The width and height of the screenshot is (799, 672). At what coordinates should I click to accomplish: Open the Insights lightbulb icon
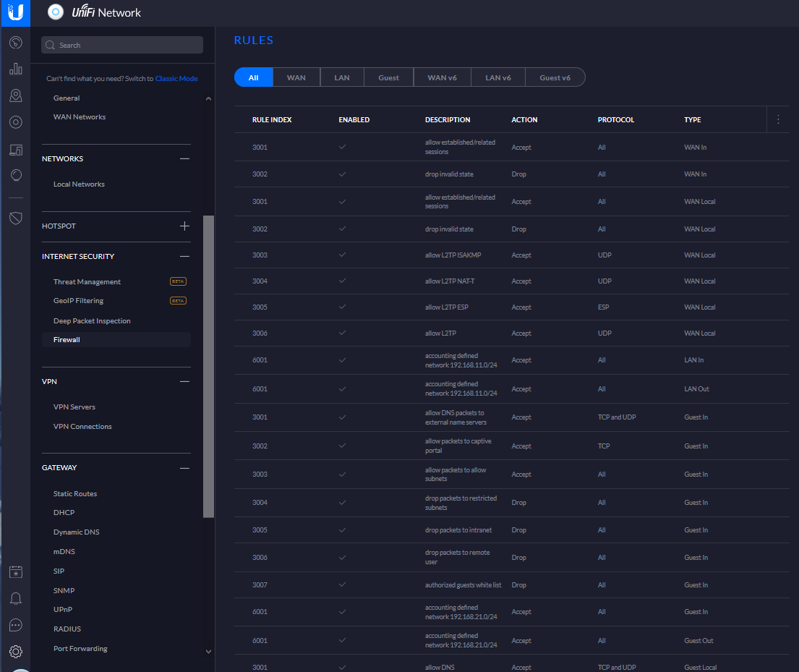click(15, 175)
